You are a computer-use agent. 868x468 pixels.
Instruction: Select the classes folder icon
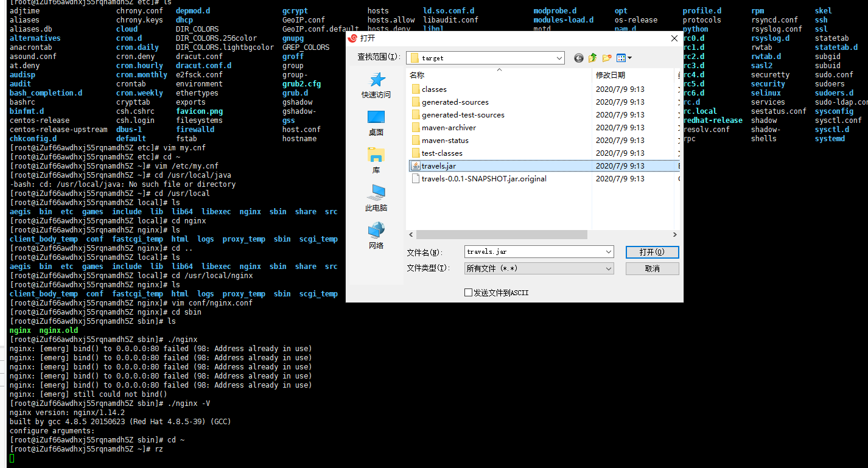click(415, 89)
